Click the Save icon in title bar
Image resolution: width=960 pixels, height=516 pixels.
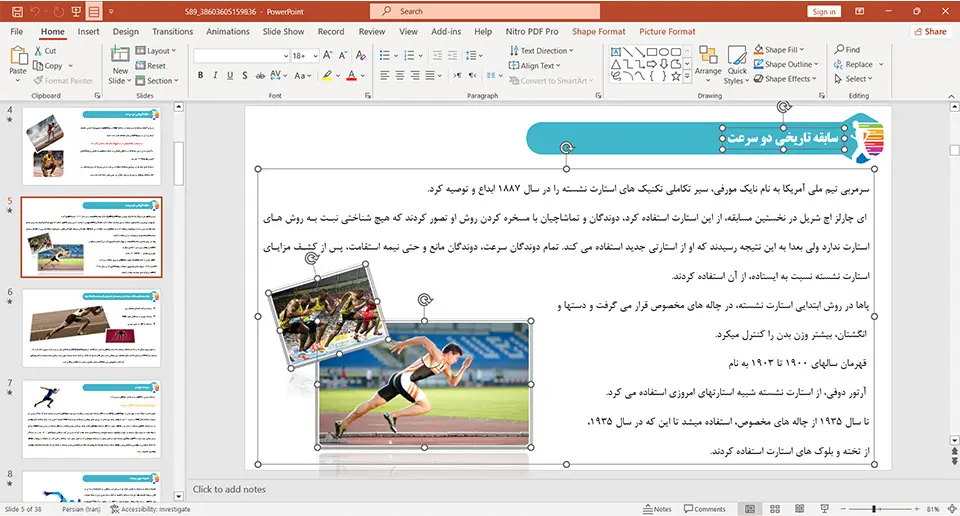click(x=17, y=12)
